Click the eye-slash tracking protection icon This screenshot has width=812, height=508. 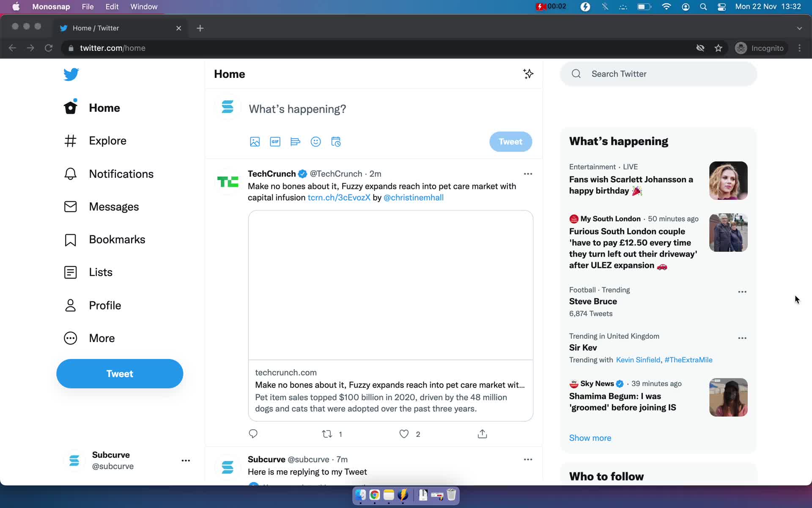click(x=700, y=48)
